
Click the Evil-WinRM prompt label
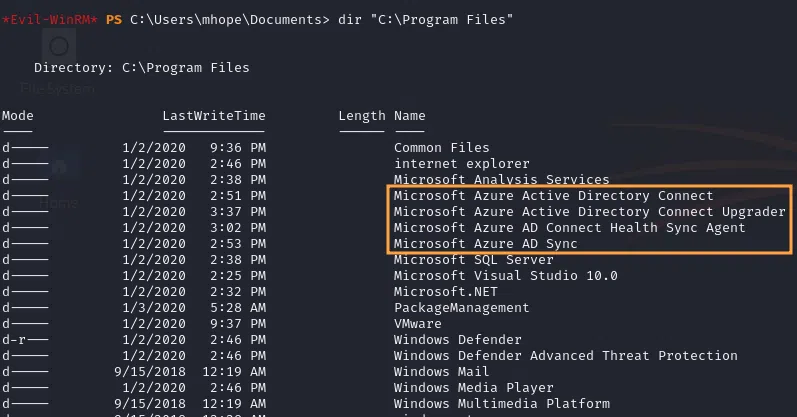tap(49, 20)
